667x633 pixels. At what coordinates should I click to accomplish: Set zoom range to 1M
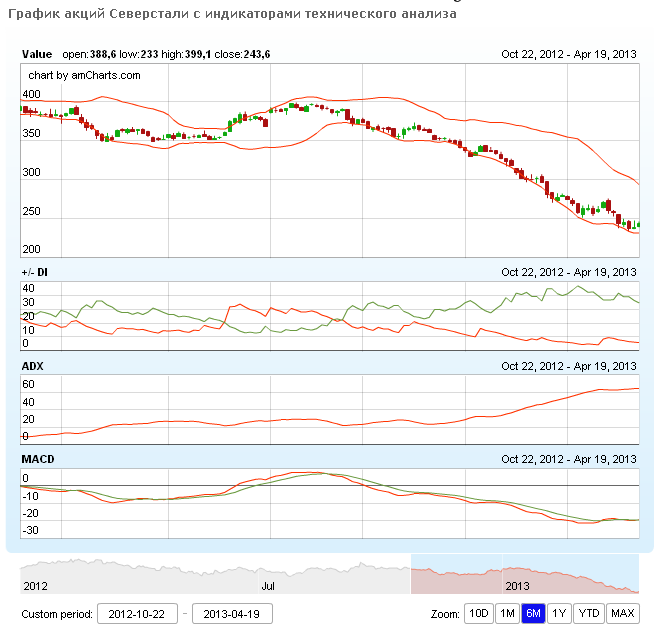[x=507, y=613]
